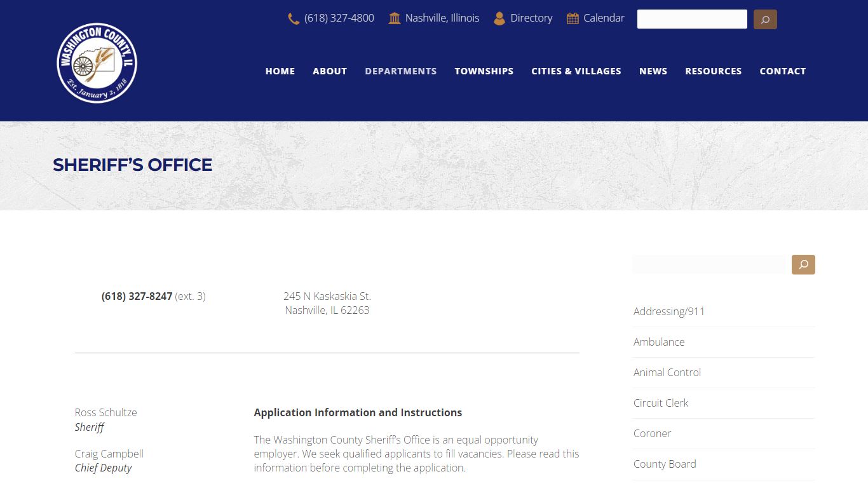This screenshot has width=868, height=488.
Task: Click the SHERIFF'S OFFICE page title
Action: 132,165
